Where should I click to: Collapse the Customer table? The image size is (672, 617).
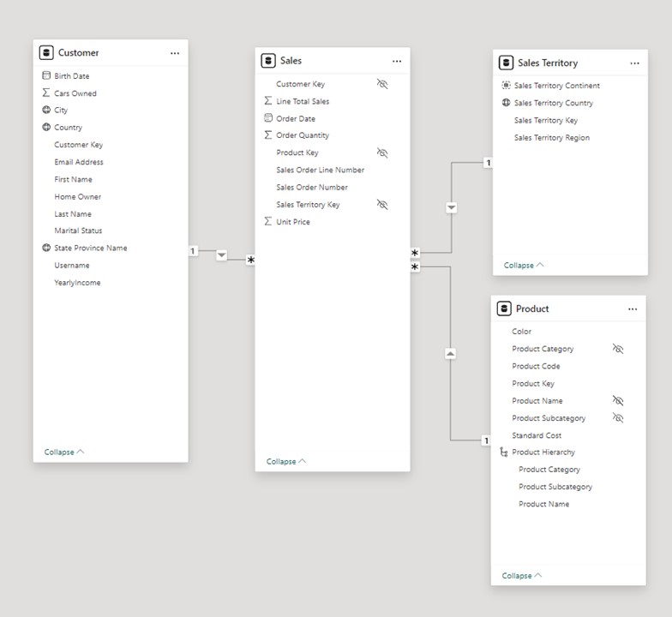coord(64,452)
